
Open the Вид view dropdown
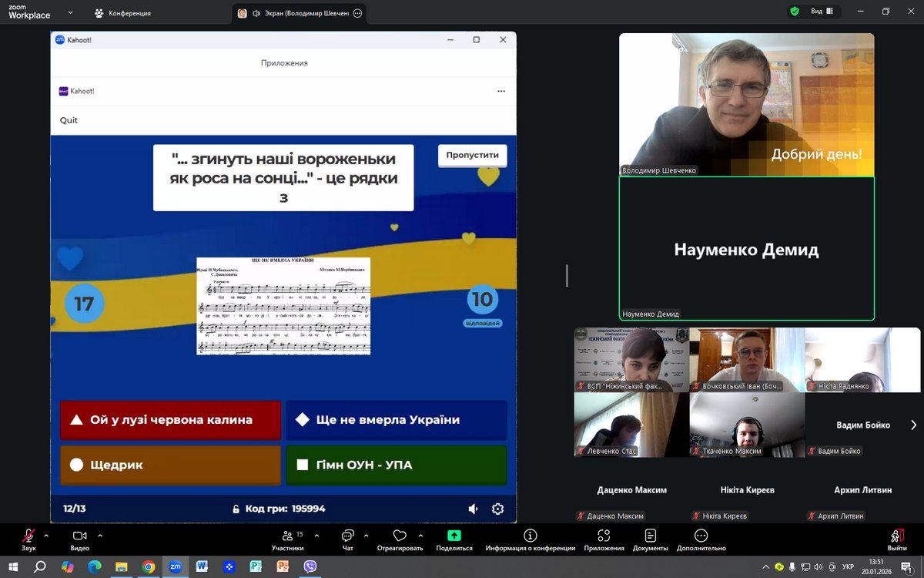point(822,12)
